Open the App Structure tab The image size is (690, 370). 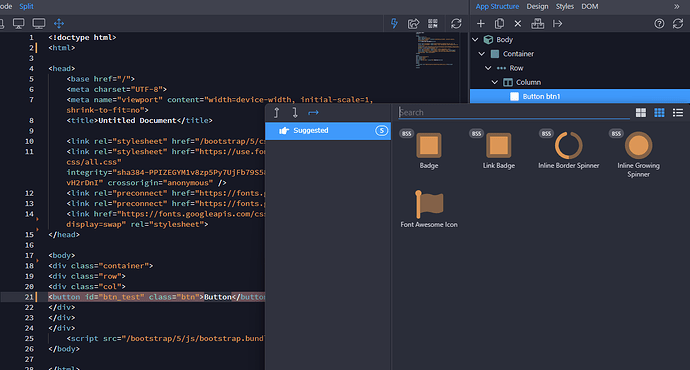(x=497, y=6)
